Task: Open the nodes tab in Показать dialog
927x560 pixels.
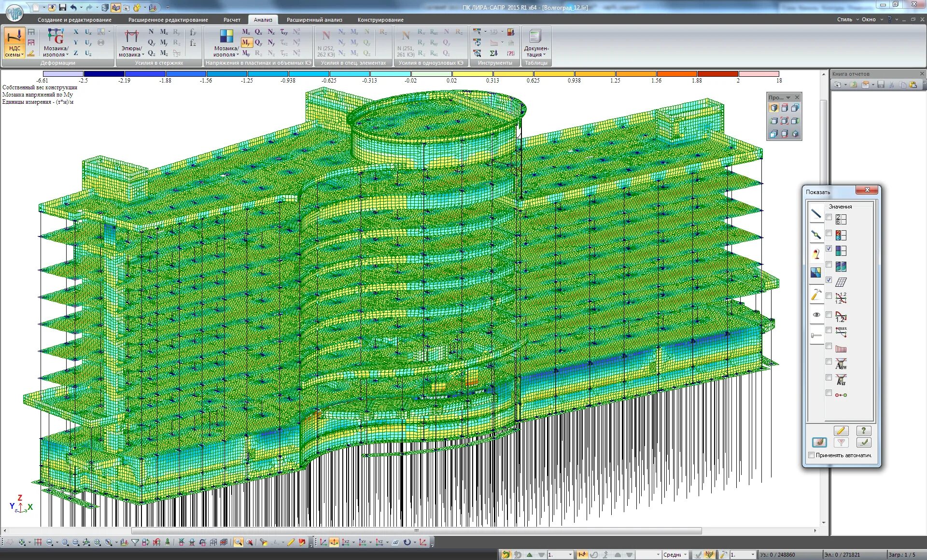Action: (x=816, y=235)
